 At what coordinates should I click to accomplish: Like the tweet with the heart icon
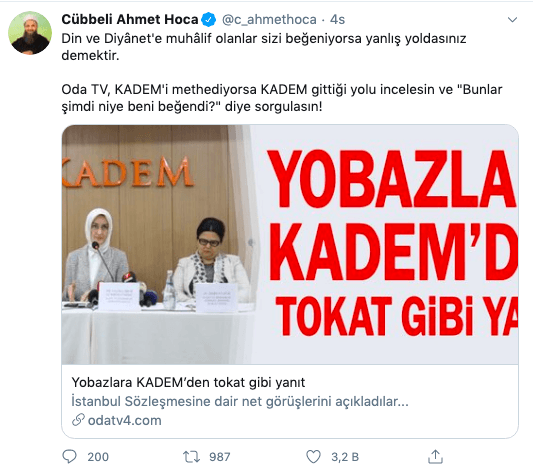click(313, 457)
